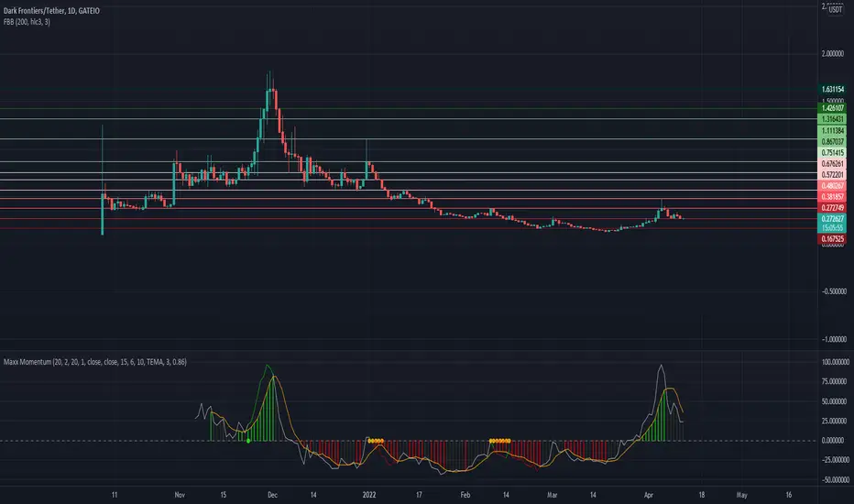Screen dimensions: 854x504
Task: Click the -50.000000 momentum axis value
Action: tap(835, 479)
